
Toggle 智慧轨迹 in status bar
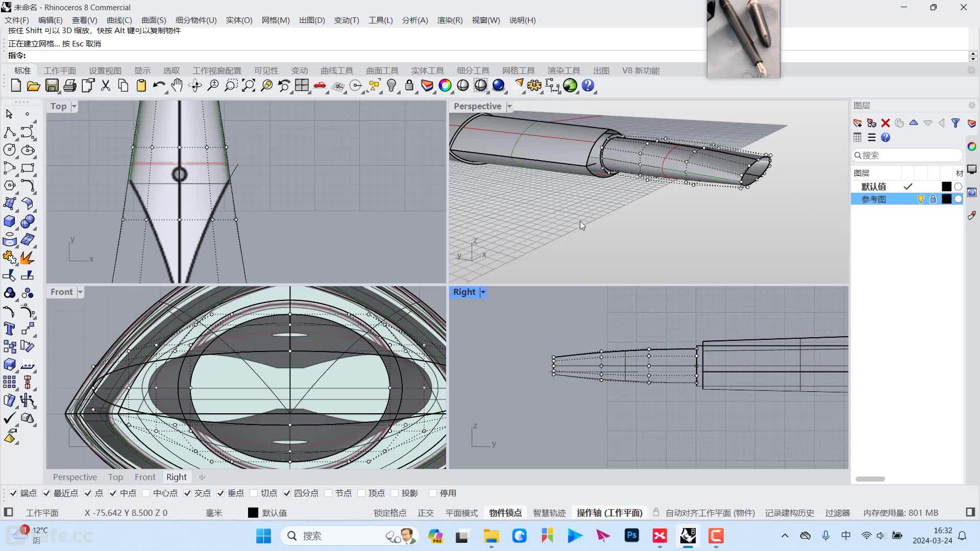[549, 513]
